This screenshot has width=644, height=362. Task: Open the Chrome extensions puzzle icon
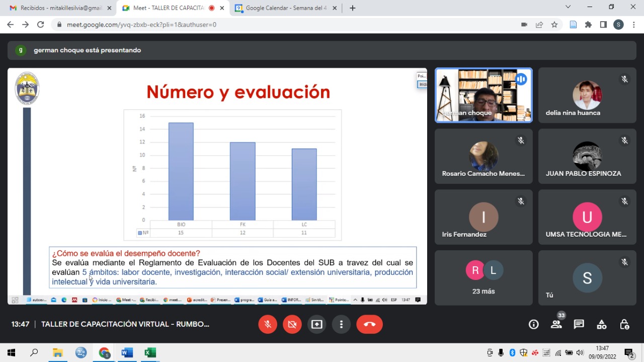588,25
